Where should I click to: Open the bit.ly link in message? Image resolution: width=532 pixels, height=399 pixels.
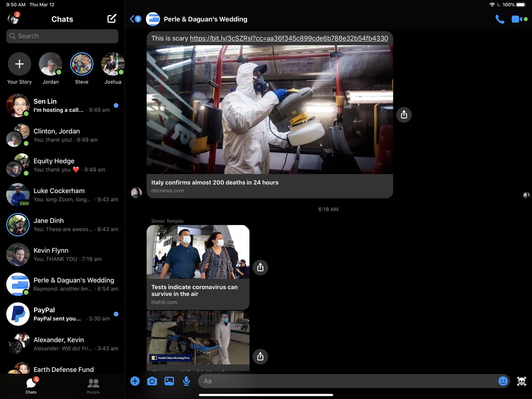tap(289, 38)
